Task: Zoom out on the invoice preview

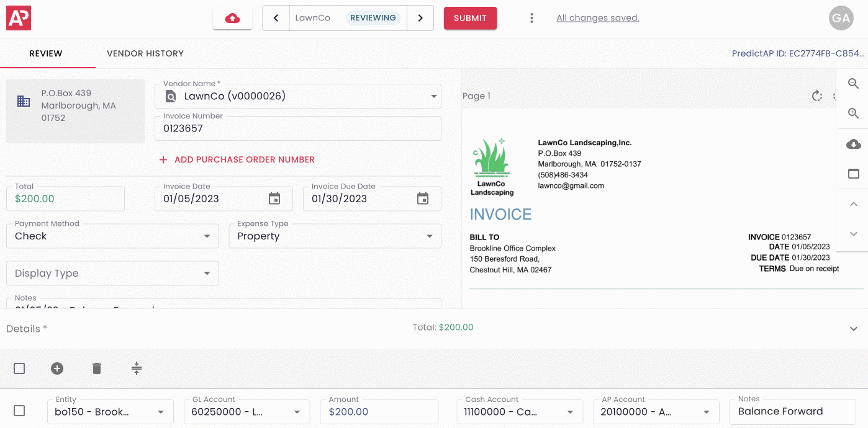Action: pyautogui.click(x=852, y=83)
